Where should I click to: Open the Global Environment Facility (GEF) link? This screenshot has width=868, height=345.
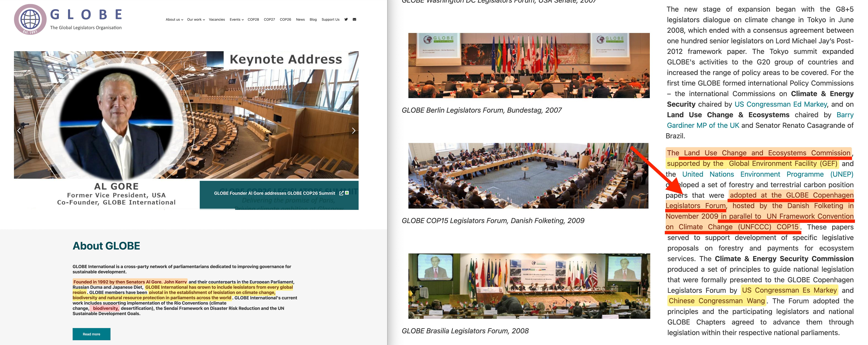[x=783, y=163]
